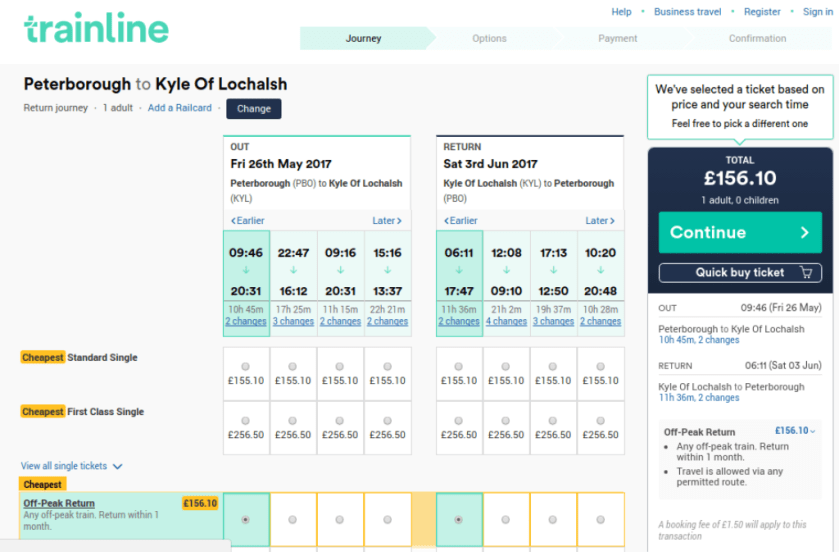The width and height of the screenshot is (839, 552).
Task: Click the trainline logo
Action: point(96,29)
